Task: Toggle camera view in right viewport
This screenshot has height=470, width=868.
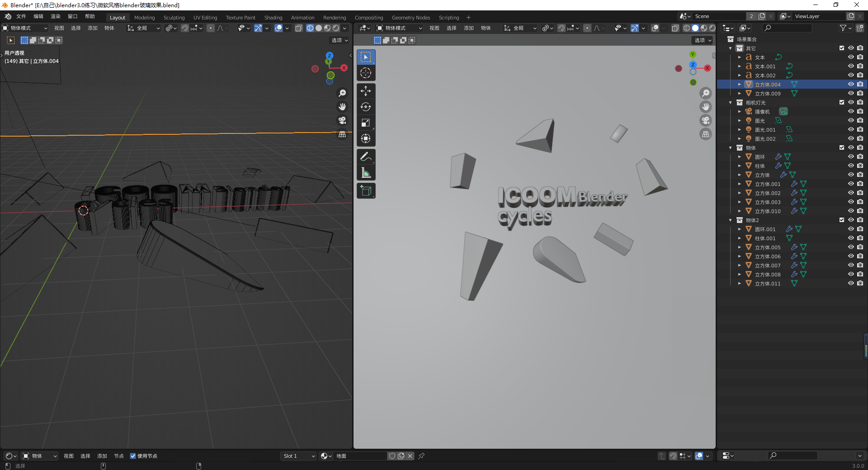Action: 705,120
